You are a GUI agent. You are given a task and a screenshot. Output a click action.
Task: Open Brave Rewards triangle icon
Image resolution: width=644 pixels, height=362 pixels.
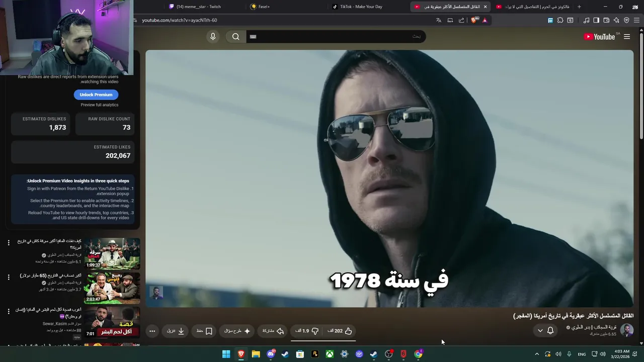tap(485, 20)
